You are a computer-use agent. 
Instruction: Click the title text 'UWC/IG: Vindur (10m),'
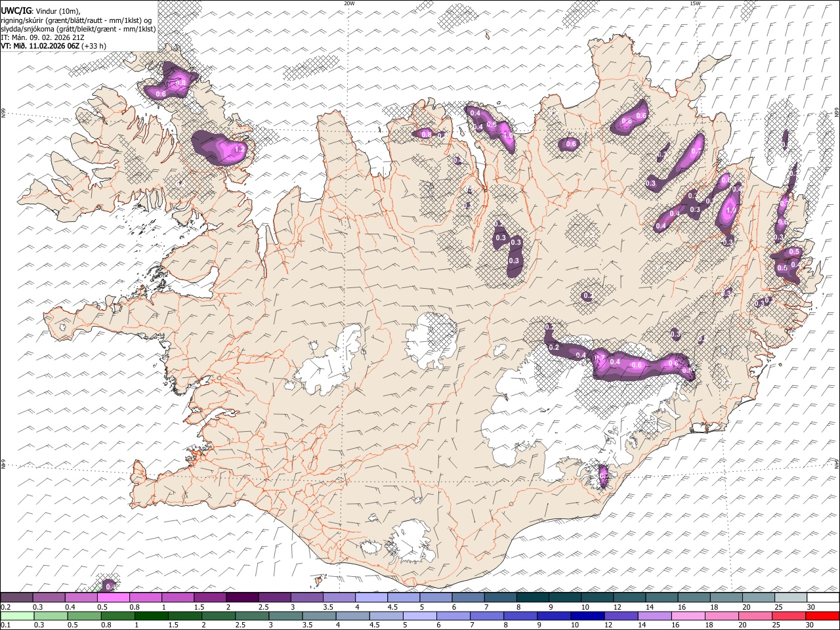40,10
